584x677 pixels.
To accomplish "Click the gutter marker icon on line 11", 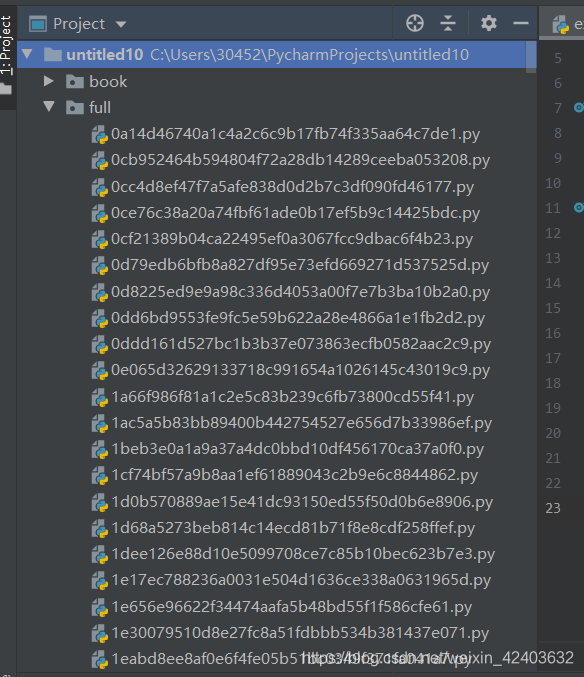I will [x=579, y=208].
